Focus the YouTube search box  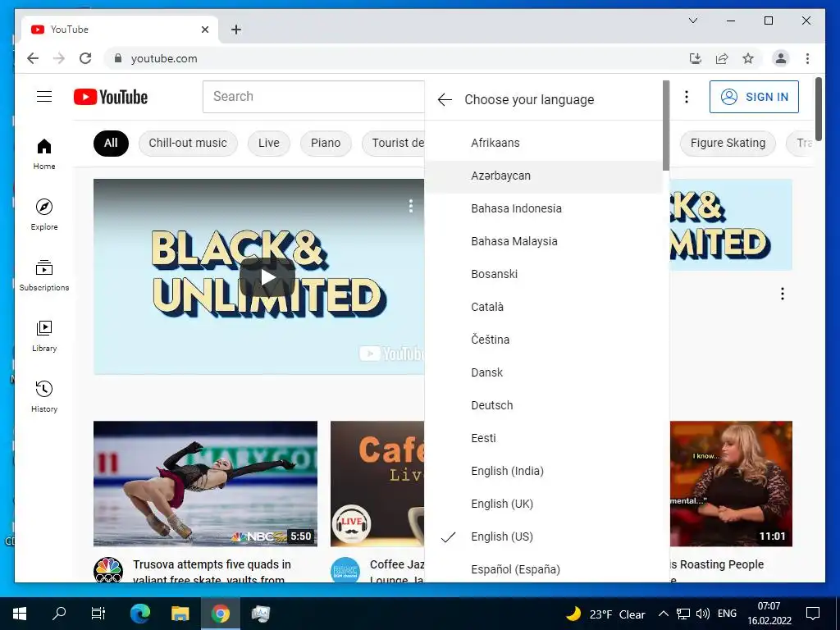click(x=313, y=97)
